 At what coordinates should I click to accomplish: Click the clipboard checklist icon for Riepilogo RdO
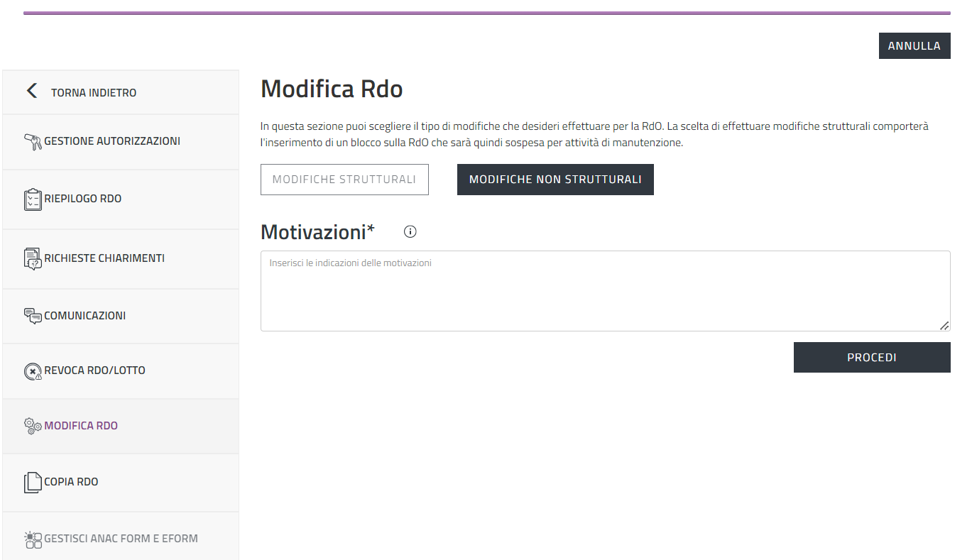[x=33, y=199]
